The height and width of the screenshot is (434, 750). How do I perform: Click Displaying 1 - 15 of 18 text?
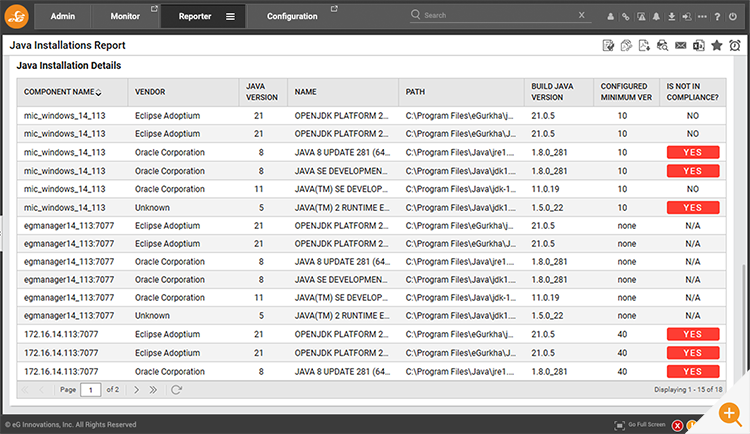[x=688, y=389]
